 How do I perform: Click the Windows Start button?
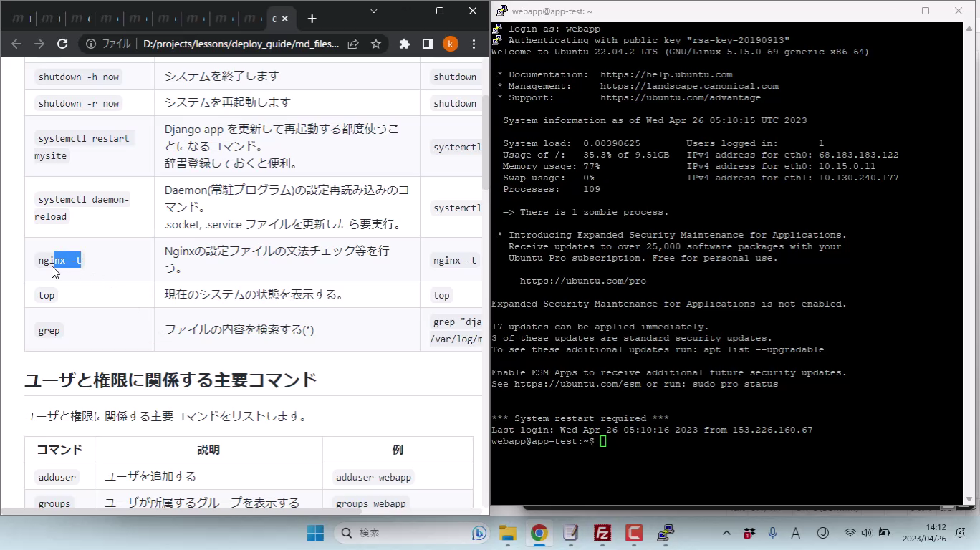[x=314, y=533]
